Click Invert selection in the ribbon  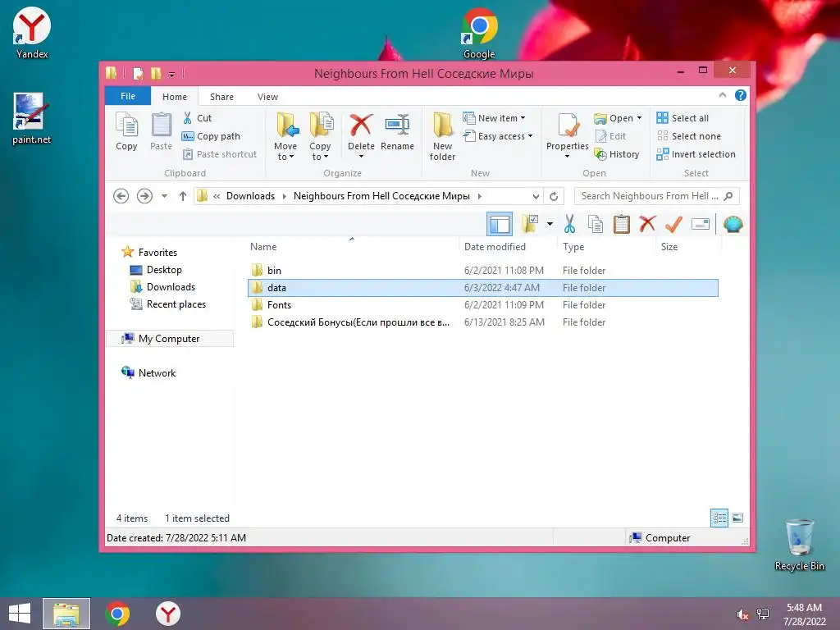click(696, 154)
